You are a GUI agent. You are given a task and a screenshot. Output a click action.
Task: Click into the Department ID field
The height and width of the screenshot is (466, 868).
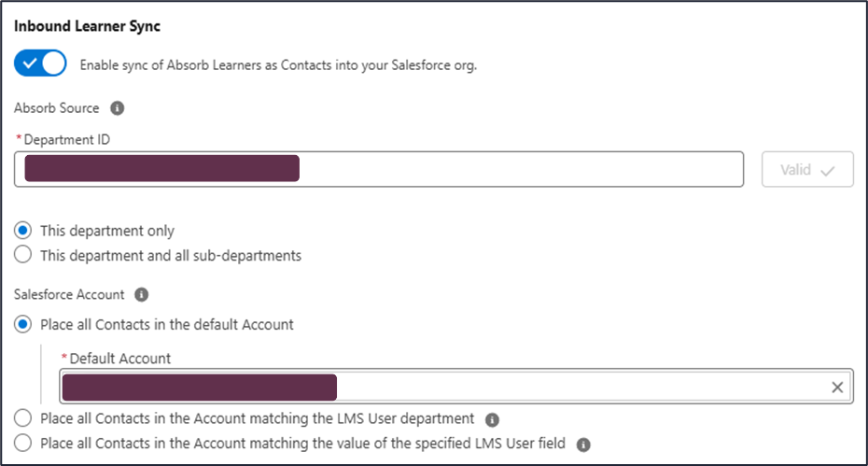click(x=513, y=169)
